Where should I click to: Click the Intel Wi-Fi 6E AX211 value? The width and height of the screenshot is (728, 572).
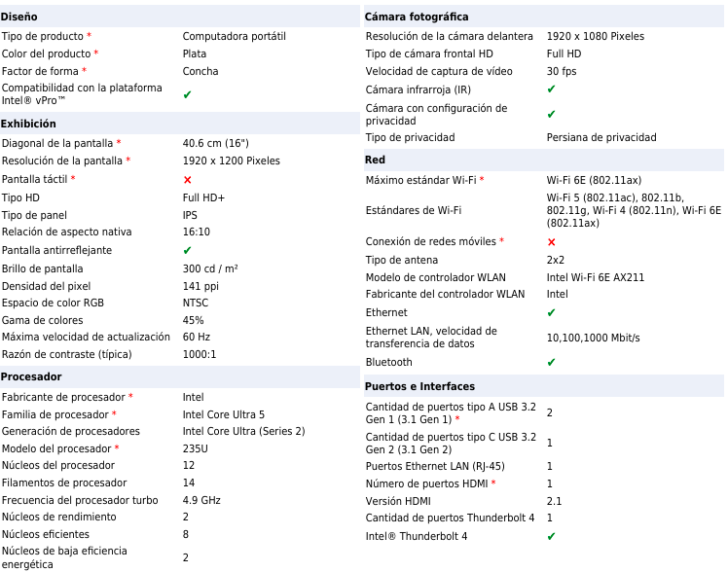point(595,277)
